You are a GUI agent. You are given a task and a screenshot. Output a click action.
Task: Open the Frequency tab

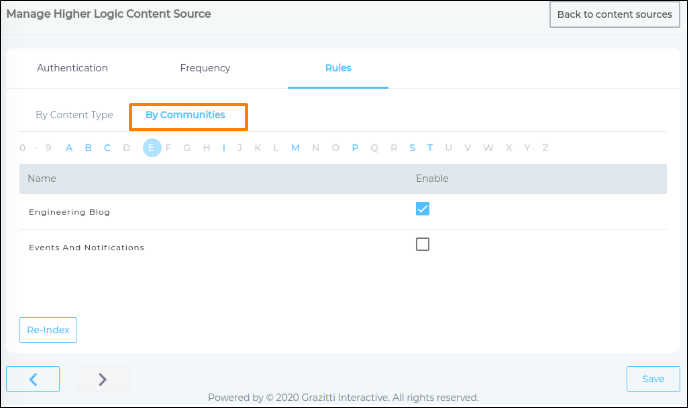205,68
